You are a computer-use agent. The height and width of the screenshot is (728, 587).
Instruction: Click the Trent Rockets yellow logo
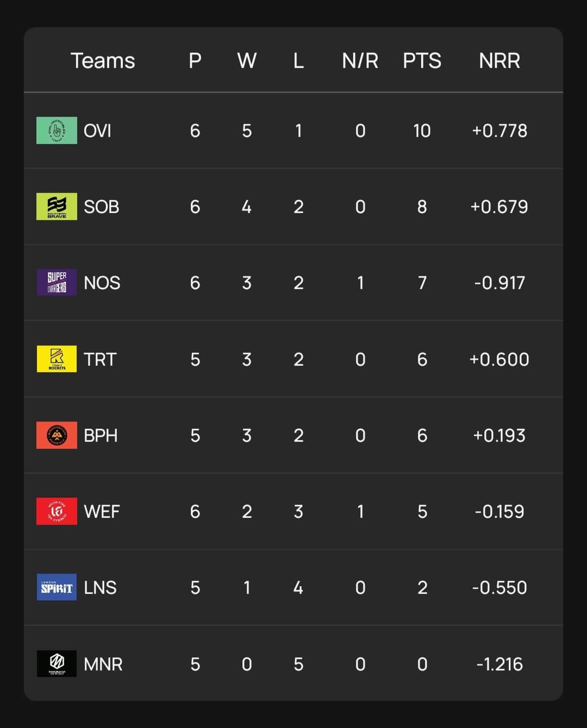[57, 359]
